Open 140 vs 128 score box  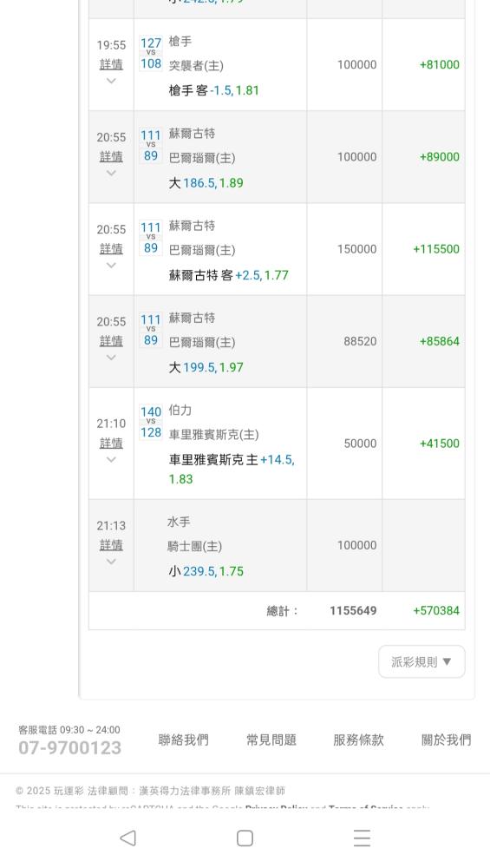point(150,422)
